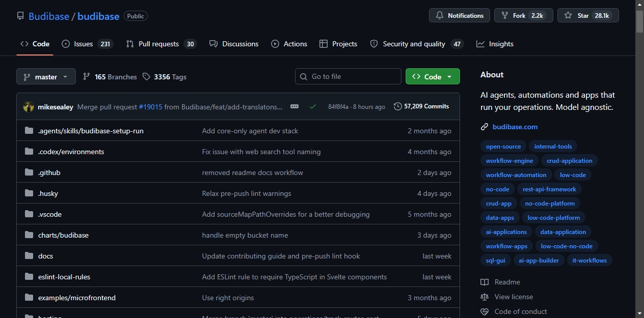Image resolution: width=644 pixels, height=318 pixels.
Task: Open the Issues tab
Action: click(x=87, y=44)
